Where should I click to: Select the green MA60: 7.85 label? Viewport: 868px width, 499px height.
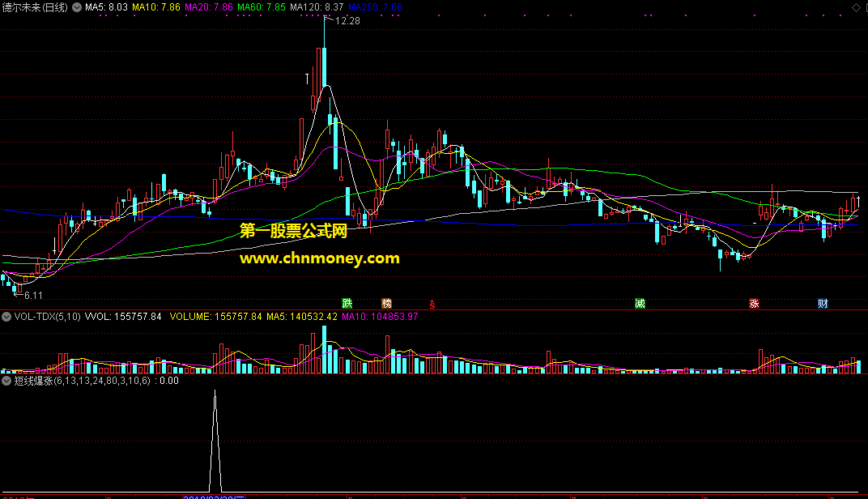[x=262, y=7]
